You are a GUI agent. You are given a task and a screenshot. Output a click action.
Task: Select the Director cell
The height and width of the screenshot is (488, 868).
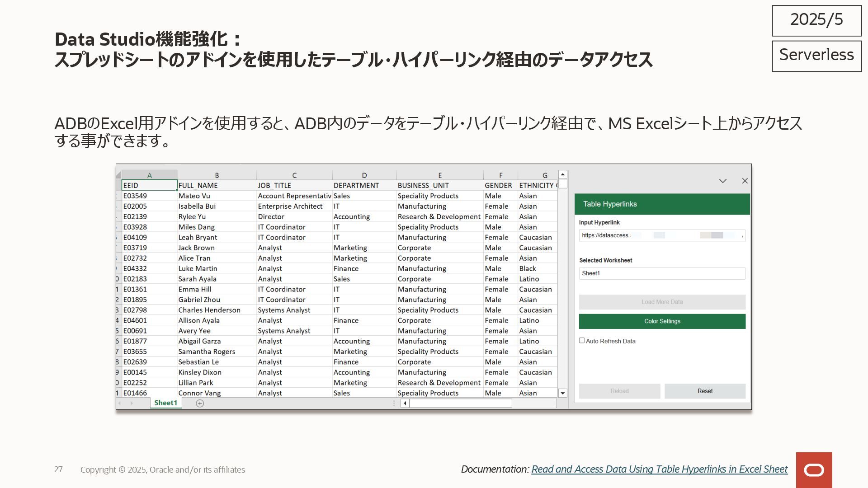[294, 216]
